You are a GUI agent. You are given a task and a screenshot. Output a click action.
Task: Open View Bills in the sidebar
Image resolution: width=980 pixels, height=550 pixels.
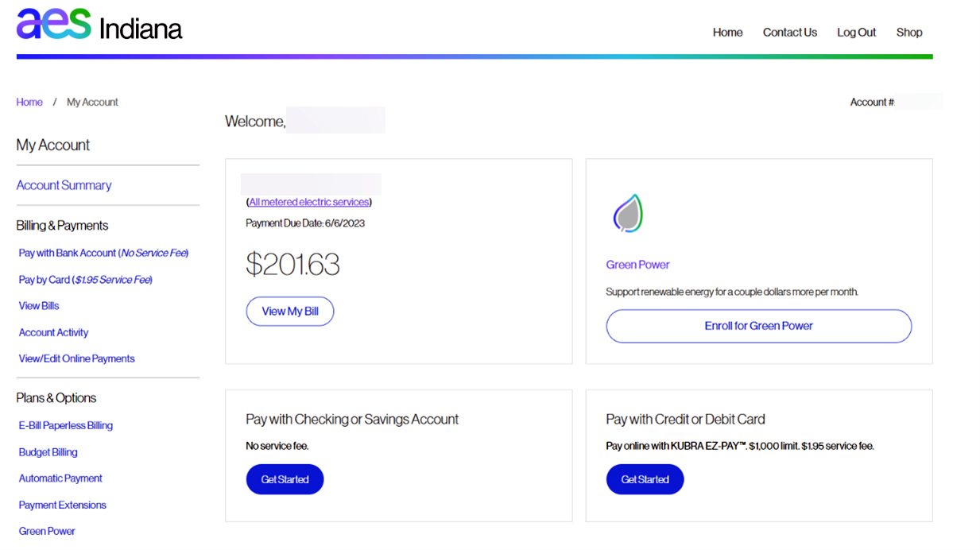[39, 306]
